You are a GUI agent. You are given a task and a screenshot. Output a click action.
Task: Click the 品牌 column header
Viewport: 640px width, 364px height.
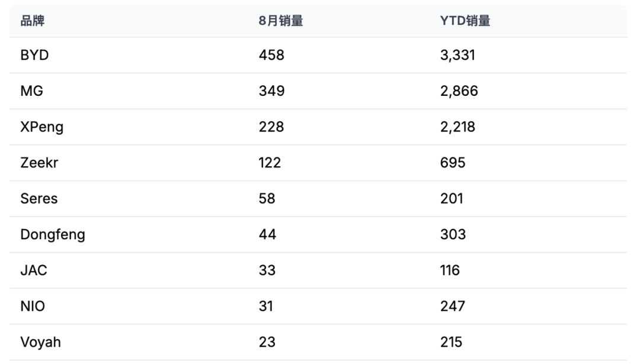(x=33, y=21)
